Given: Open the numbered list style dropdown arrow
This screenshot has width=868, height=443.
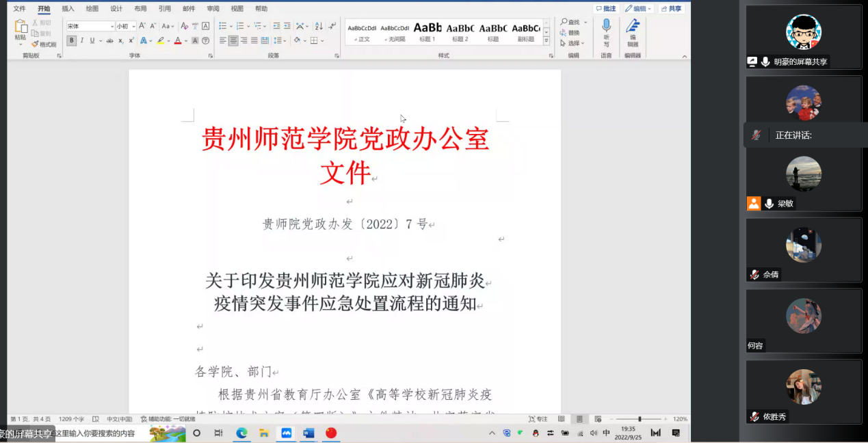Looking at the screenshot, I should [x=249, y=26].
